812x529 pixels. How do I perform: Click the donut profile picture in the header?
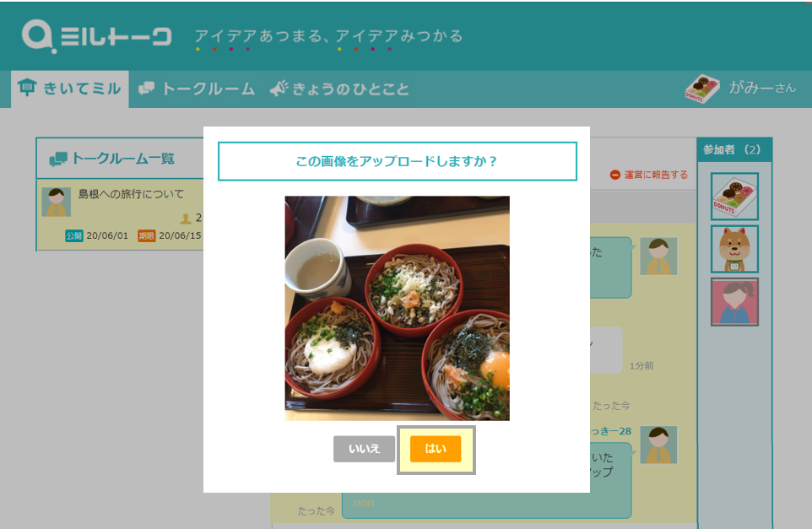701,89
